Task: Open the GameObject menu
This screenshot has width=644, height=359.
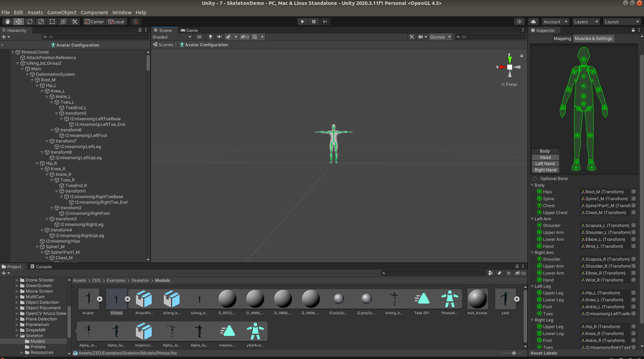Action: click(62, 12)
